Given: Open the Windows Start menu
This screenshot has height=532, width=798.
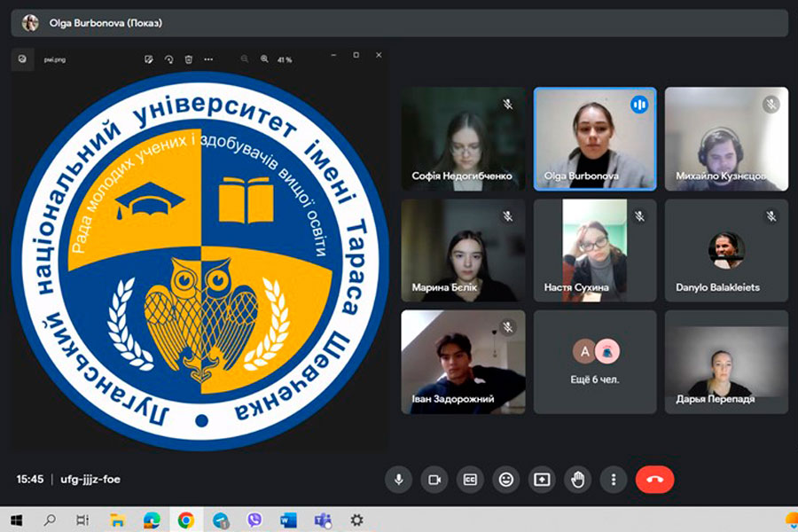Looking at the screenshot, I should 16,520.
